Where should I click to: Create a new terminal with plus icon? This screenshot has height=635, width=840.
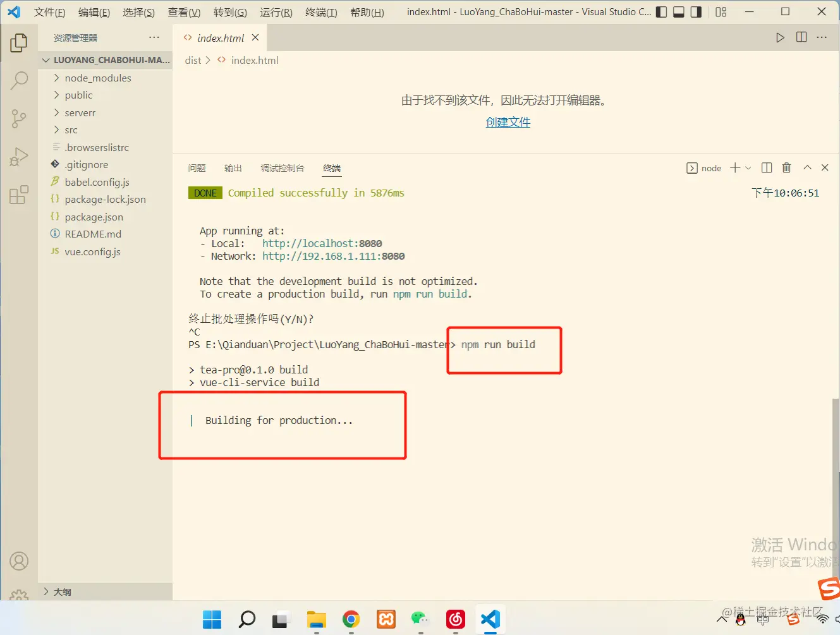(x=734, y=167)
